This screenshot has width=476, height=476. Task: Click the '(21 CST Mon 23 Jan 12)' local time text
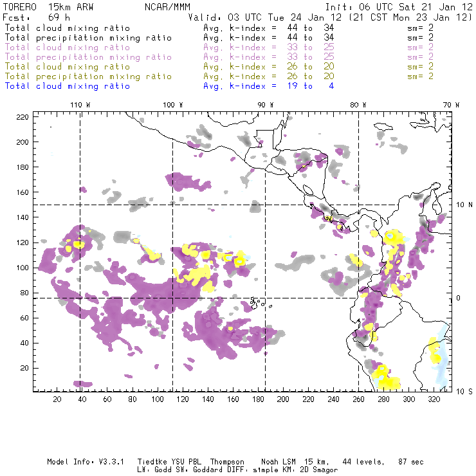(410, 17)
